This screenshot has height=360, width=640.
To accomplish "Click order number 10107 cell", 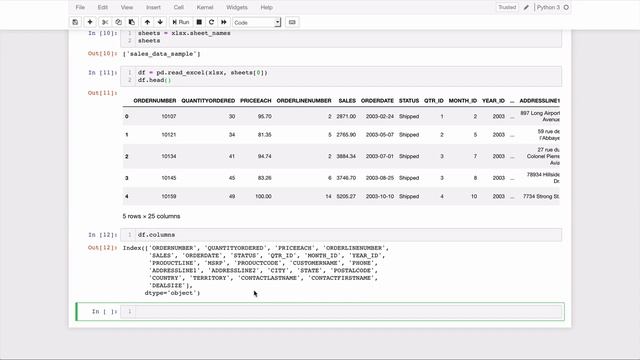I will tap(169, 116).
